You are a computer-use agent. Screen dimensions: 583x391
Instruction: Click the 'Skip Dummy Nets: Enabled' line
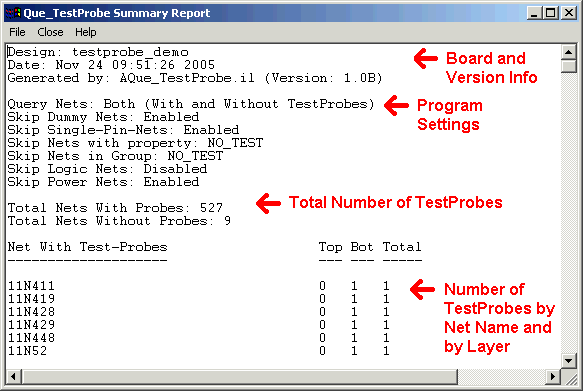coord(103,117)
